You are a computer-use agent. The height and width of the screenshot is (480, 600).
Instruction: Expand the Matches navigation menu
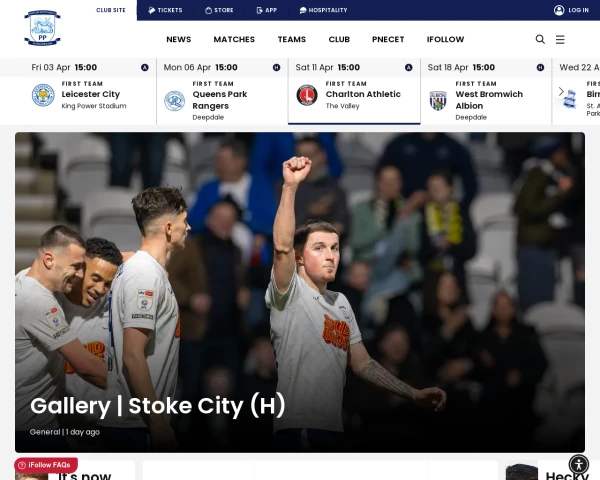pyautogui.click(x=234, y=39)
